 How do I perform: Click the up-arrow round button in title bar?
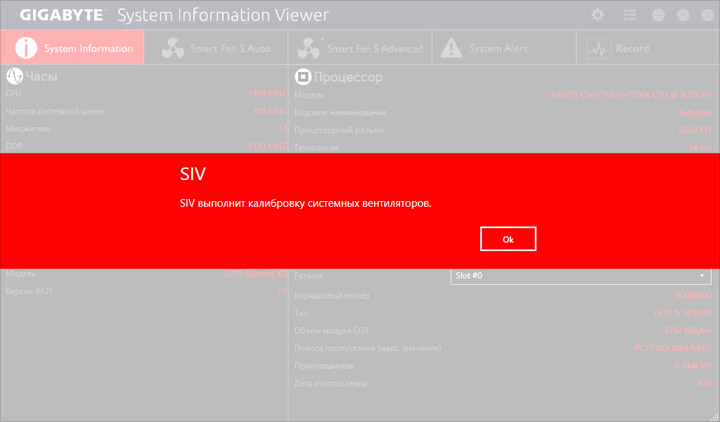(683, 15)
